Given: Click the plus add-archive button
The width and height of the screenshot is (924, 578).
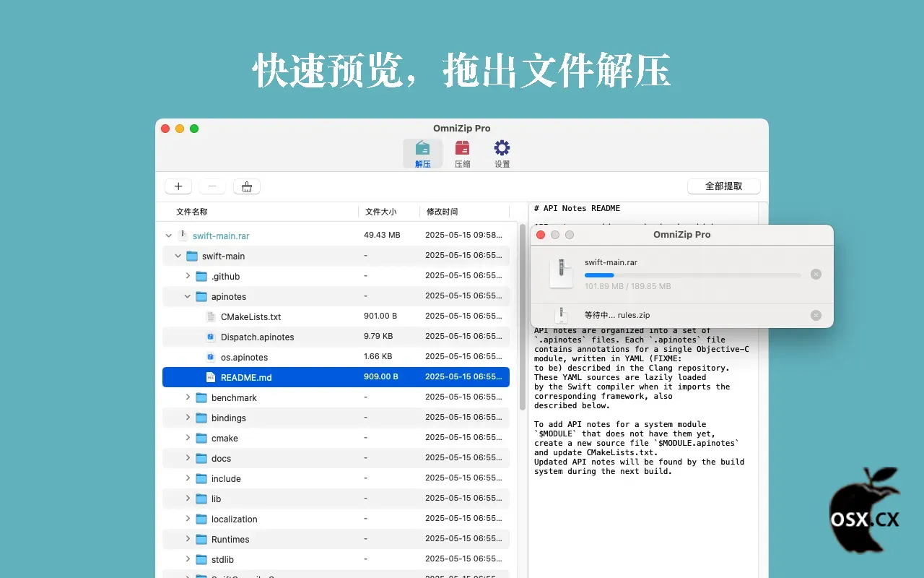Looking at the screenshot, I should coord(178,186).
